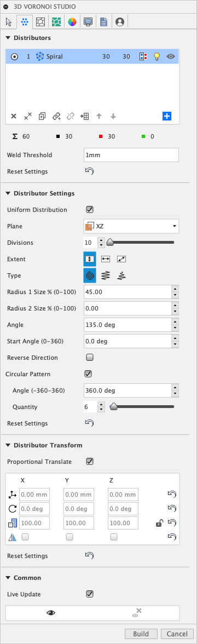Click the Build button
The image size is (197, 644).
coord(141,634)
